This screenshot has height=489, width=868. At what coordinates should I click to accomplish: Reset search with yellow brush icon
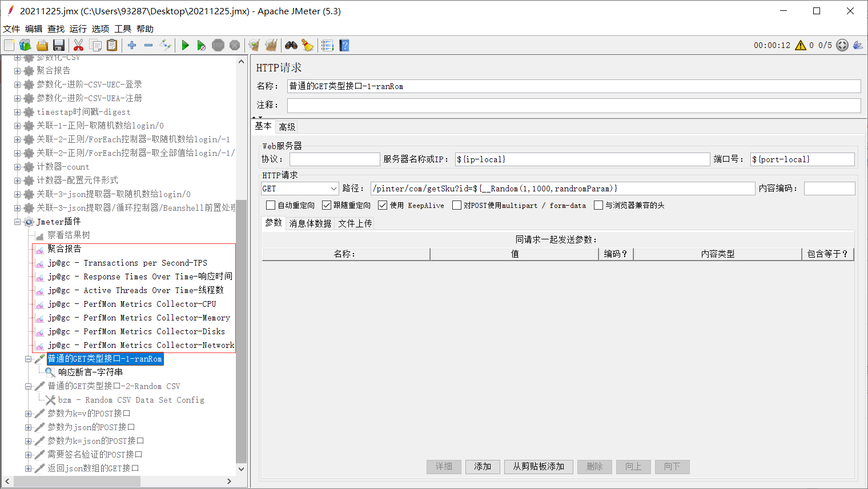[307, 45]
